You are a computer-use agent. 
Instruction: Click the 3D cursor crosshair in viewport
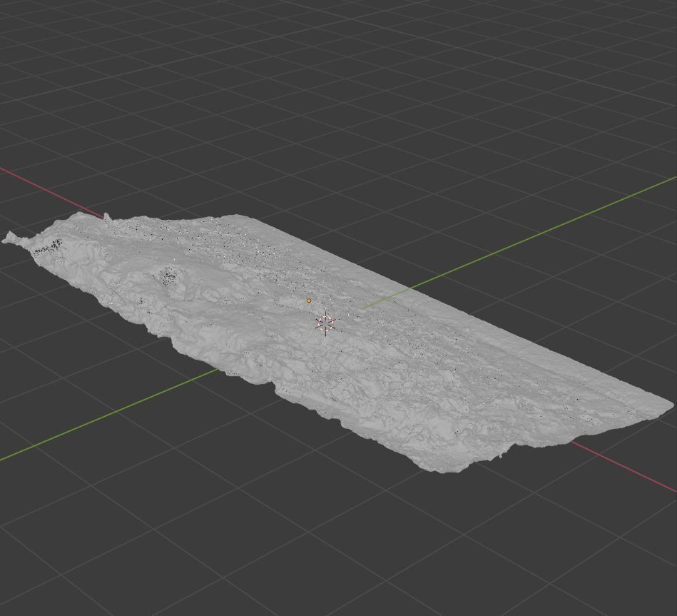click(325, 323)
